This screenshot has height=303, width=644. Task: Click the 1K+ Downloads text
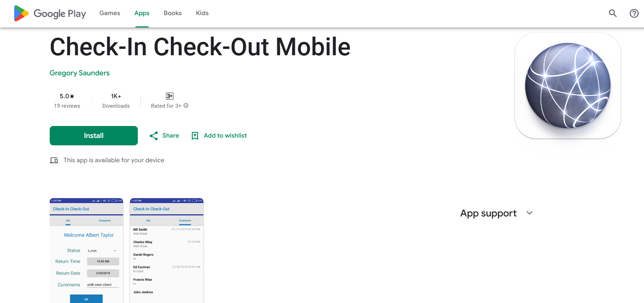116,101
